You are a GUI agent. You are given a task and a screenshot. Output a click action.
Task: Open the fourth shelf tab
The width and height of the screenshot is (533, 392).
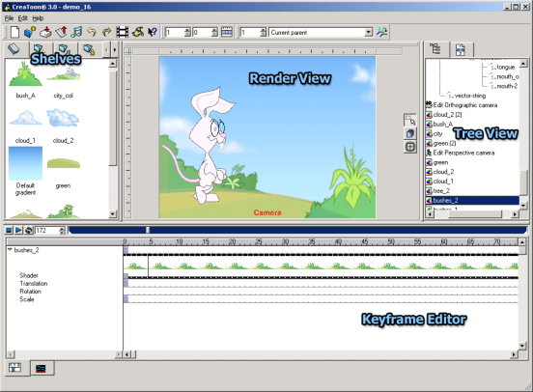[x=89, y=49]
